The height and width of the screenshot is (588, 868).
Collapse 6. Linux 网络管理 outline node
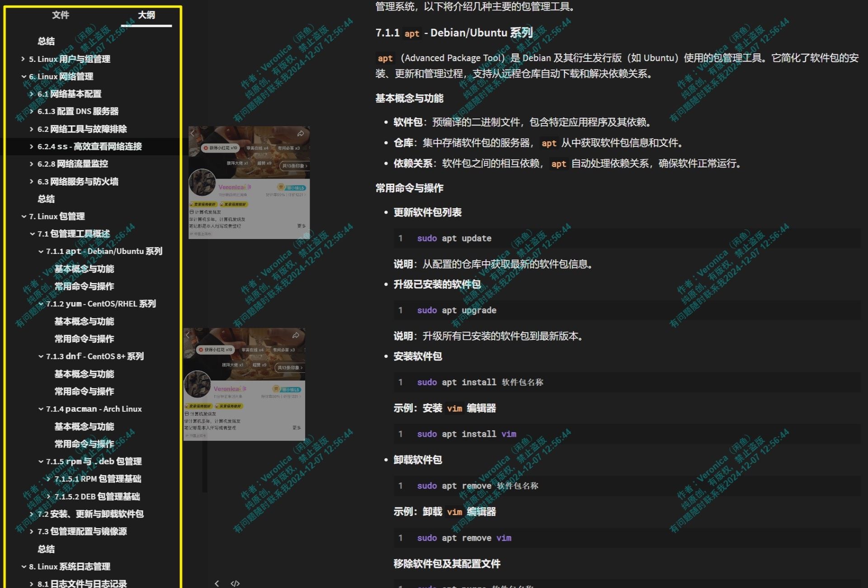click(x=24, y=76)
